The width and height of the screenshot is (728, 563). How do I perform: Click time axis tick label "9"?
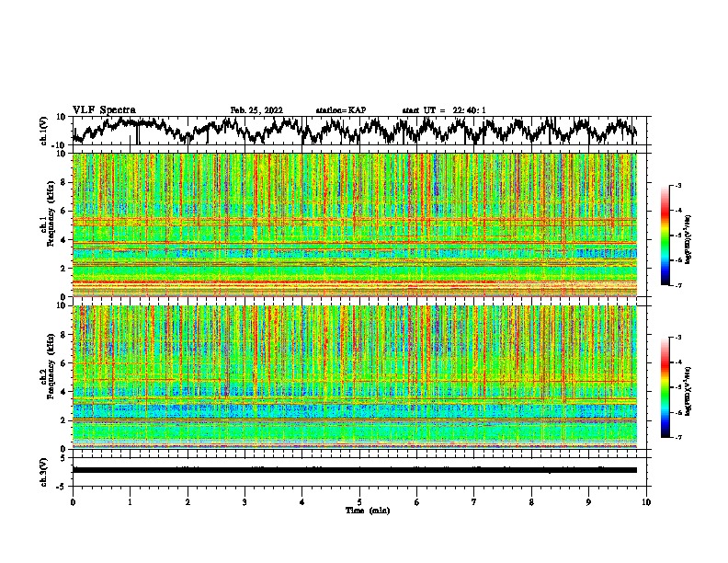pyautogui.click(x=588, y=502)
